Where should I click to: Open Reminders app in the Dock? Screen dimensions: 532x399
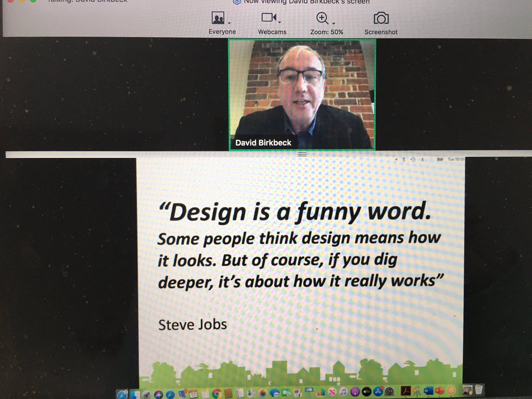240,394
